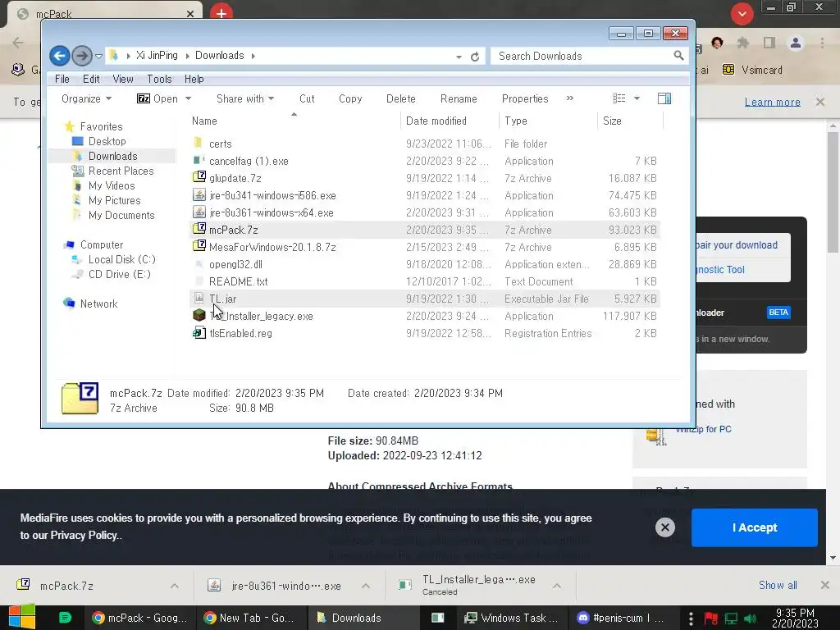Click the Learn more link in Chrome
This screenshot has height=630, width=840.
772,102
